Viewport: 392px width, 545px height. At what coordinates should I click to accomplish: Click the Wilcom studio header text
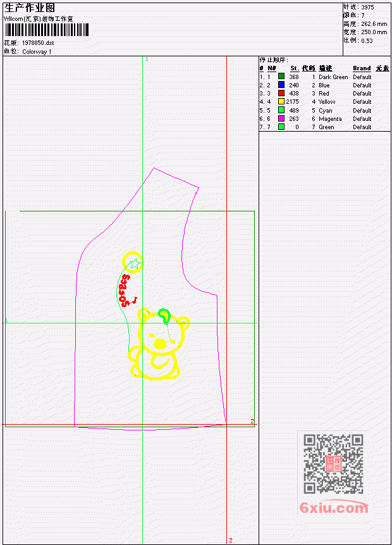(38, 19)
